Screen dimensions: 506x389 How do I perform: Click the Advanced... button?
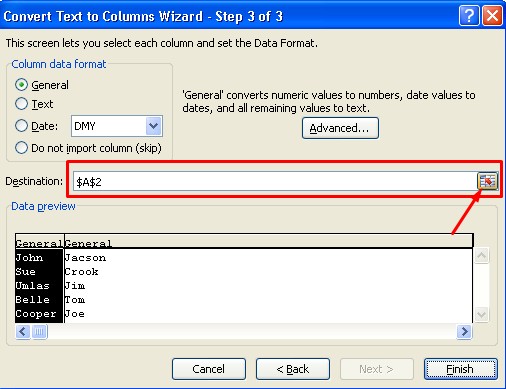[x=340, y=128]
